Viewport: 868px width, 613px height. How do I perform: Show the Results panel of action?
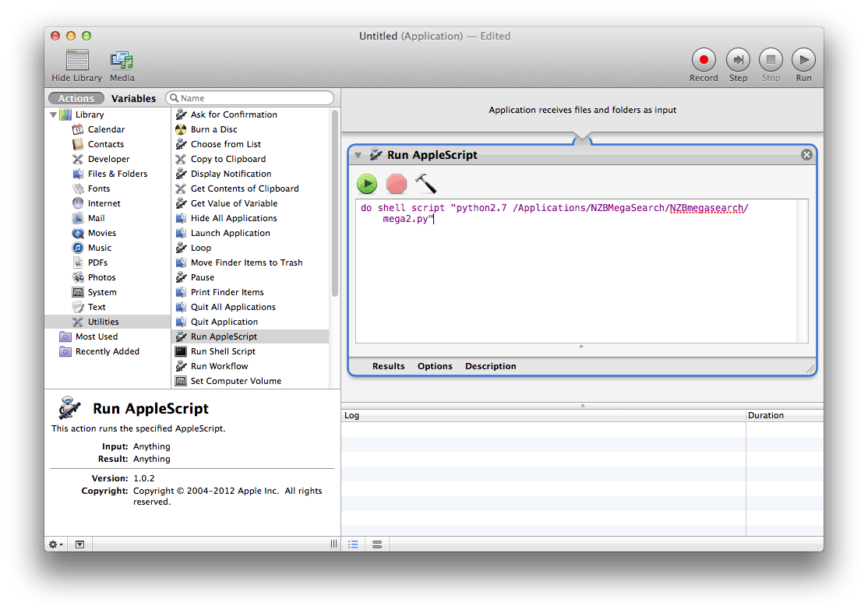pyautogui.click(x=388, y=366)
